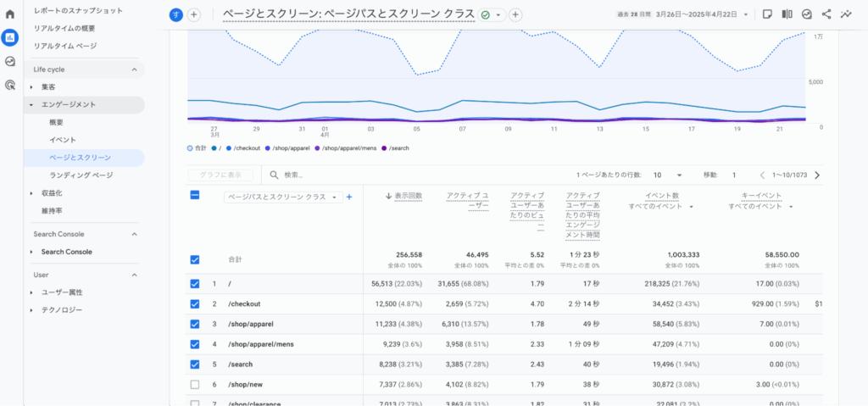This screenshot has width=868, height=406.
Task: Uncheck the /shop/apparel/mens row checkbox
Action: (x=195, y=344)
